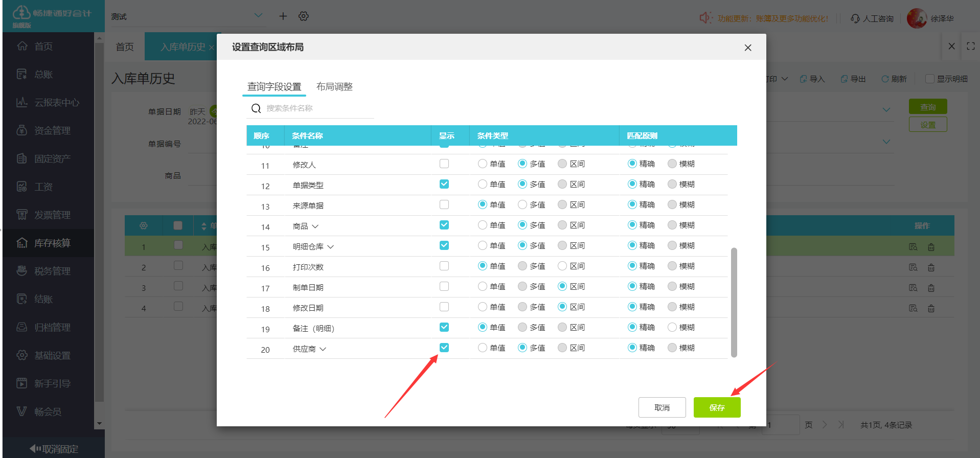Select 区间 radio for 打印次数

562,266
